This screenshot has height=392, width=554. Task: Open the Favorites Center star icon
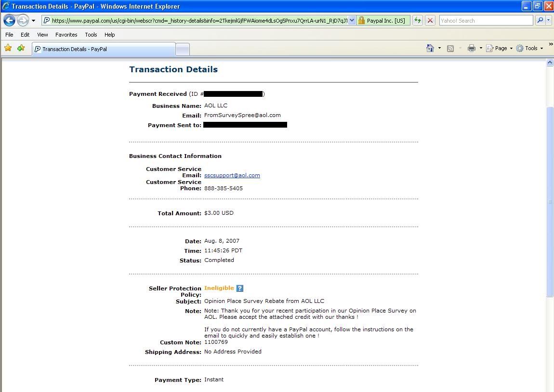[8, 48]
